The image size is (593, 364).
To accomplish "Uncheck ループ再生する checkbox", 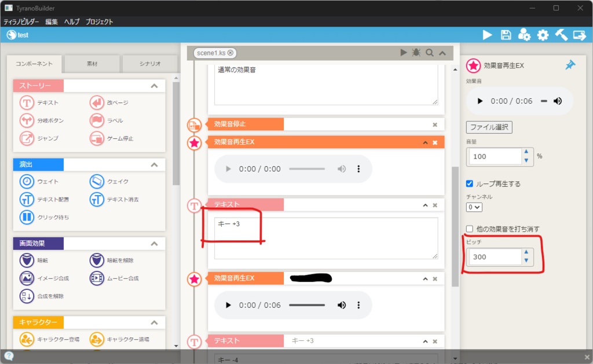I will pyautogui.click(x=470, y=183).
